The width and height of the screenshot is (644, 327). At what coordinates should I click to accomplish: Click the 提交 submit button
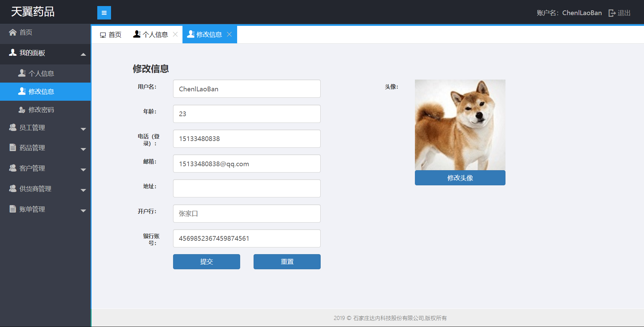coord(206,262)
